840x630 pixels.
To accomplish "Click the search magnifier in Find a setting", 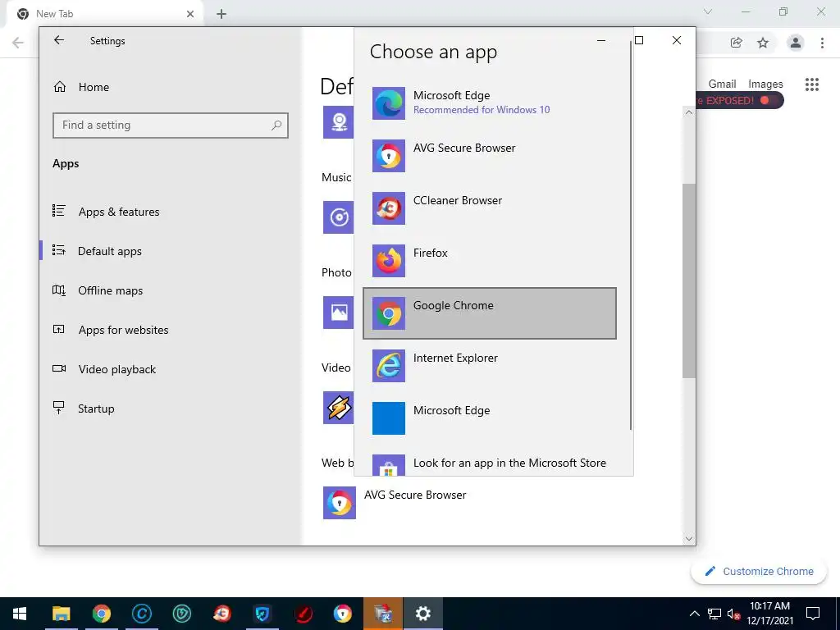I will tap(276, 126).
